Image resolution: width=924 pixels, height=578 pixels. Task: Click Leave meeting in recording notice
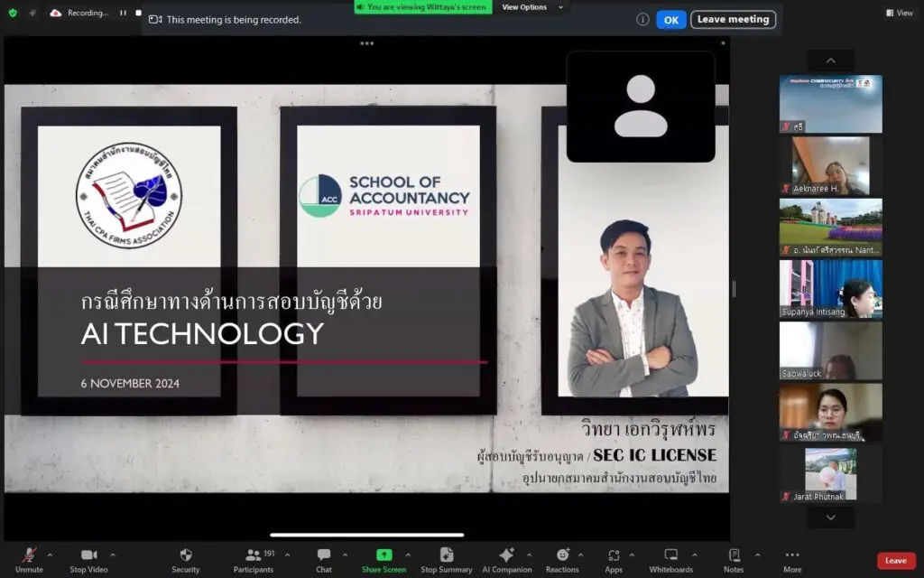tap(733, 20)
